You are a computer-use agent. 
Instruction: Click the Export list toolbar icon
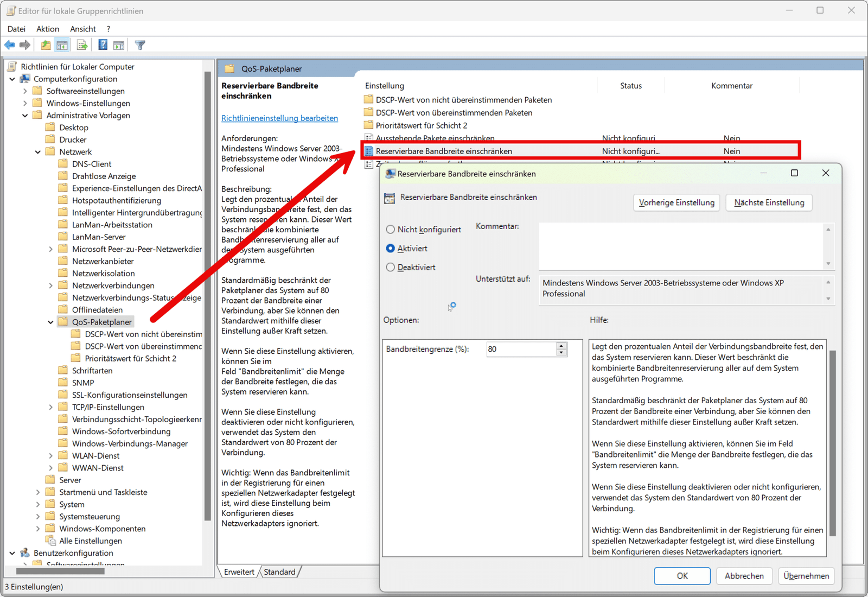[82, 45]
